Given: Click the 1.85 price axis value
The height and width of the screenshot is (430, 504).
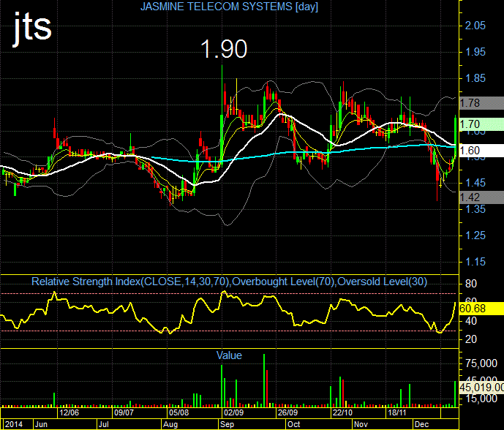Looking at the screenshot, I should click(475, 78).
